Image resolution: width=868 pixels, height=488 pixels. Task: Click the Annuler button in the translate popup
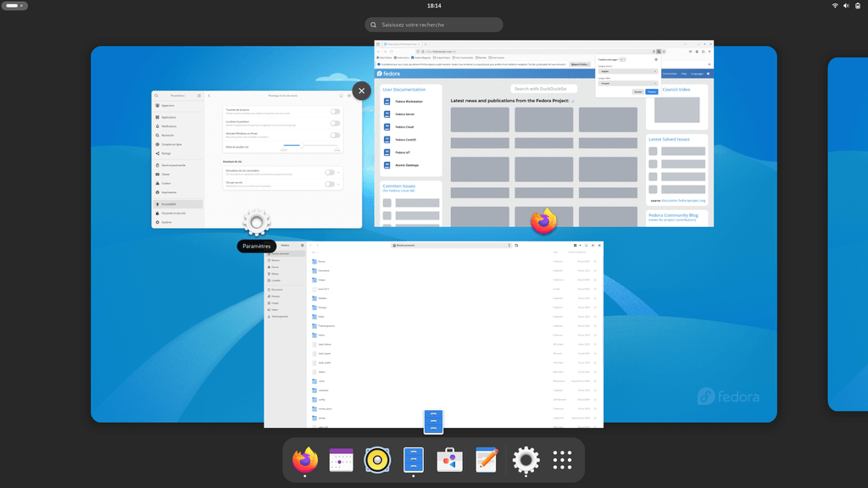(x=637, y=91)
